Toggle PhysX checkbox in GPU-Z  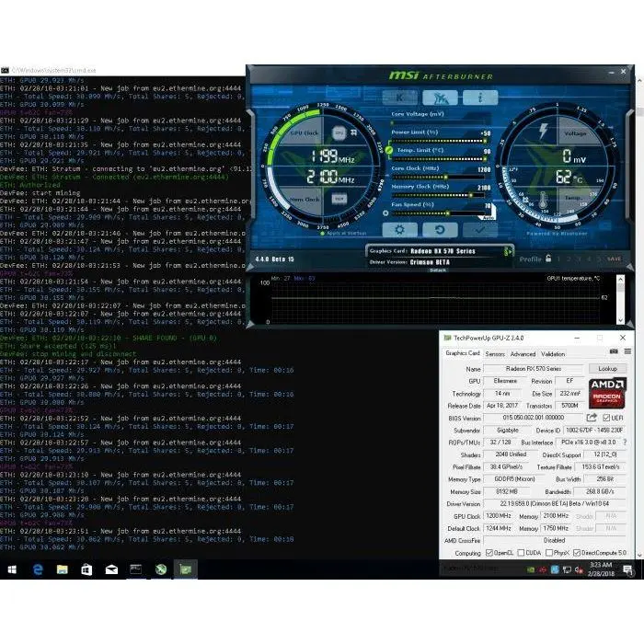coord(548,553)
